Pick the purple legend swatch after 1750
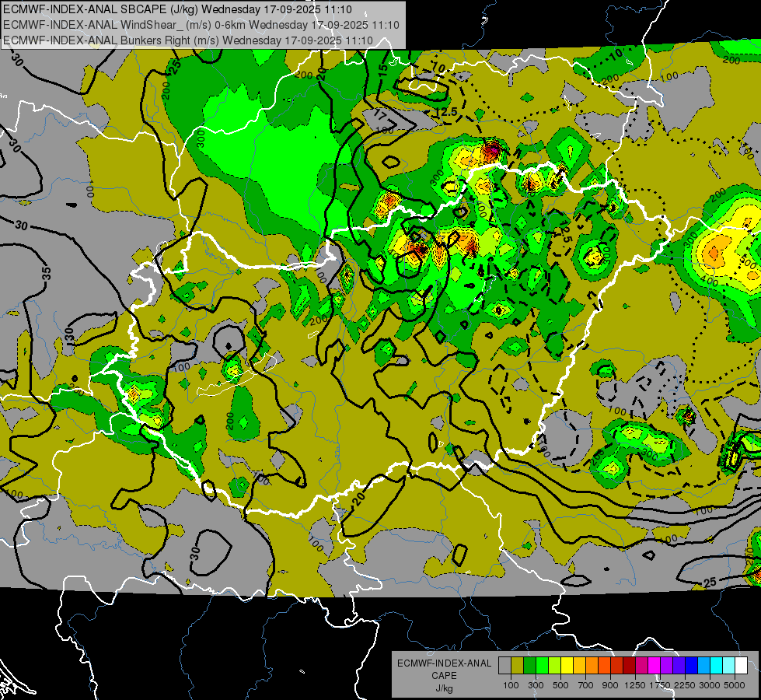Screen dimensions: 761x700 pyautogui.click(x=666, y=665)
